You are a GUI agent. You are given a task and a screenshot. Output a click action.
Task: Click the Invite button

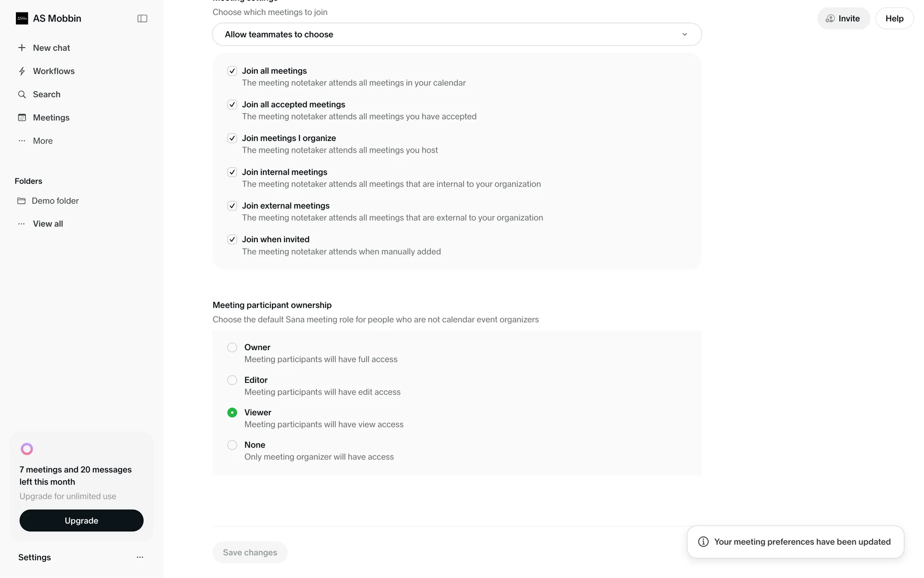pyautogui.click(x=843, y=18)
